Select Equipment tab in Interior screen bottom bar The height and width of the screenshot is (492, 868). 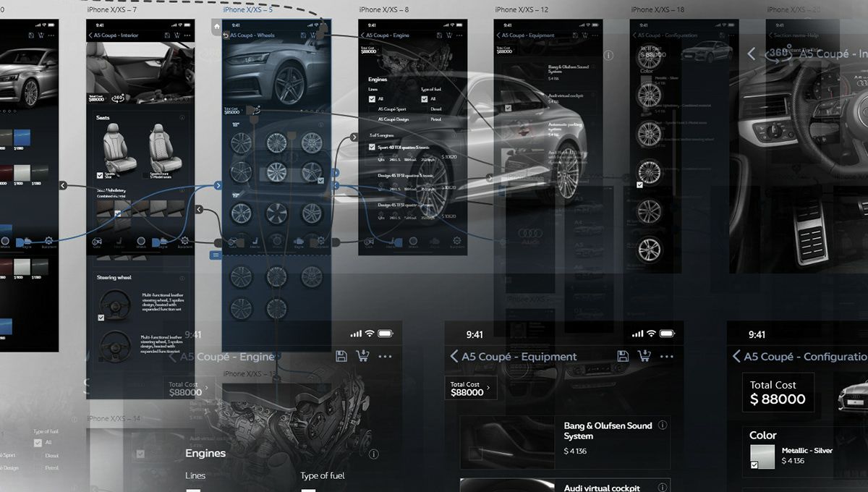(x=184, y=242)
